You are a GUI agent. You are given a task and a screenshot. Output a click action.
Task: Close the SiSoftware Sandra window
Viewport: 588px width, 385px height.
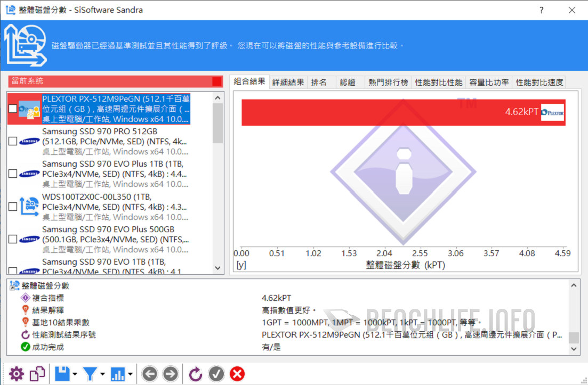click(572, 10)
